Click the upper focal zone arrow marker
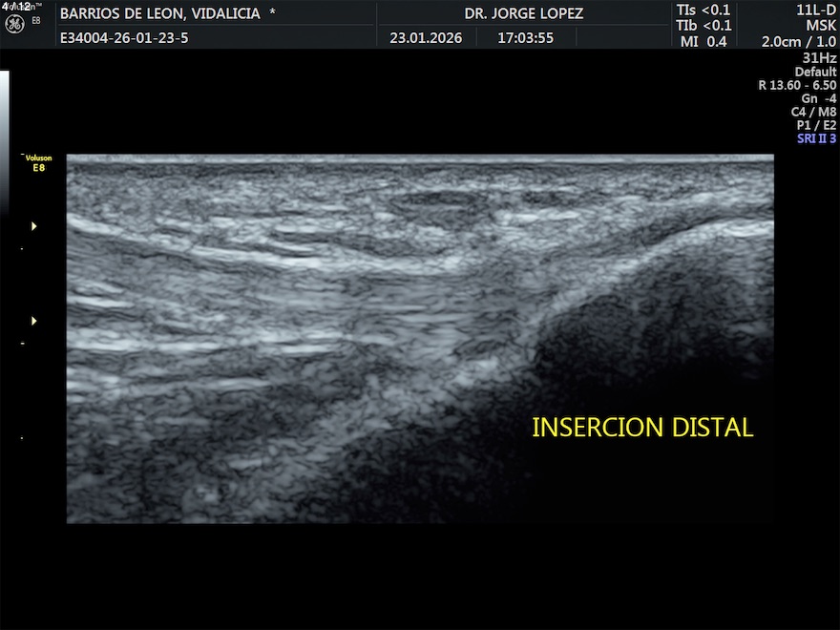The height and width of the screenshot is (630, 840). tap(34, 226)
